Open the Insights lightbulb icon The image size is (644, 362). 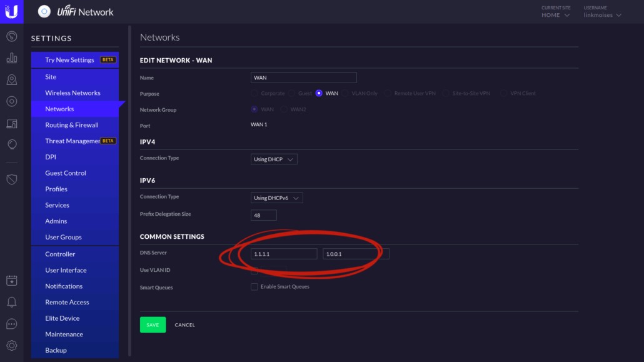click(11, 144)
